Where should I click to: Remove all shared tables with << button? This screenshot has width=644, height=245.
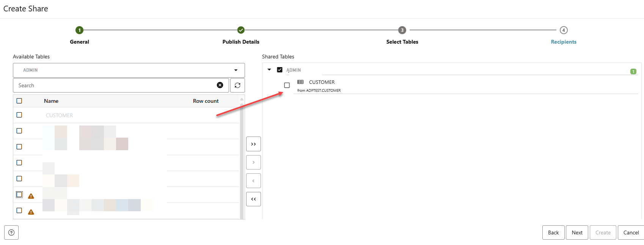click(253, 199)
